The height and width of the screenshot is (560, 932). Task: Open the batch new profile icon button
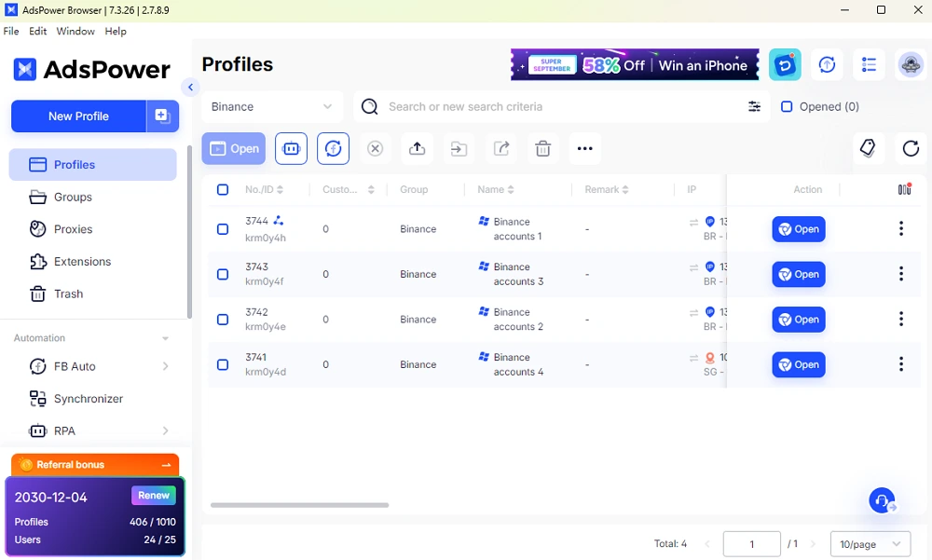coord(162,116)
